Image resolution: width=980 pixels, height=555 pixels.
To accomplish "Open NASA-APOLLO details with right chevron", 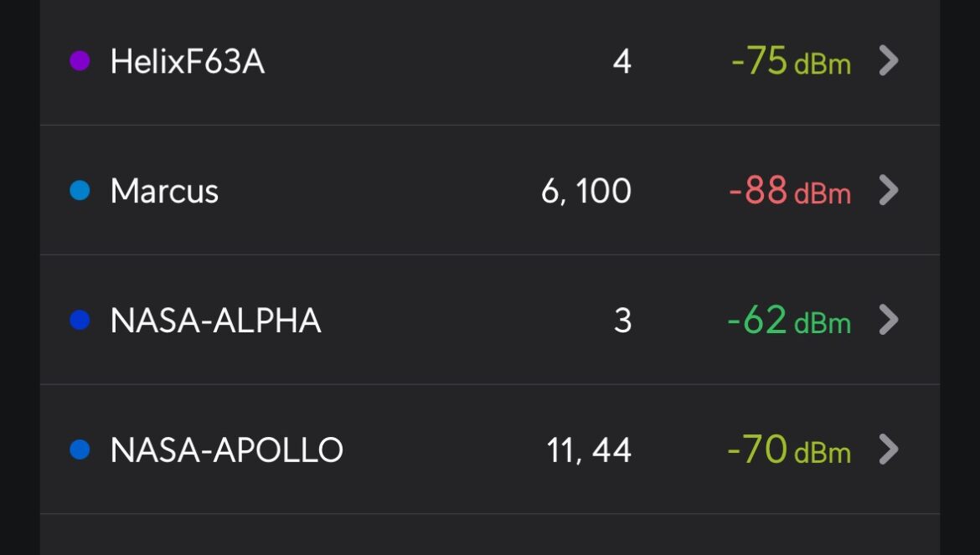I will point(889,450).
